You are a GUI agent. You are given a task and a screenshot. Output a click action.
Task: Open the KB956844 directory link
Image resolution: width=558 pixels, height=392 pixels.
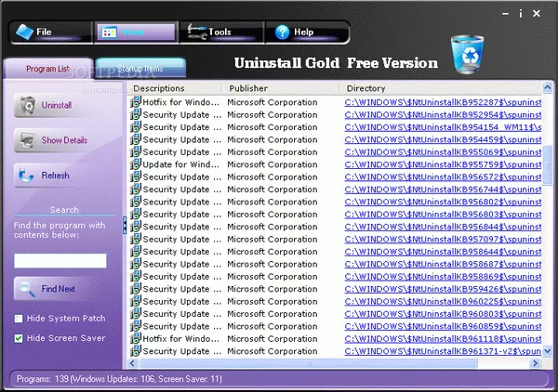pos(443,227)
